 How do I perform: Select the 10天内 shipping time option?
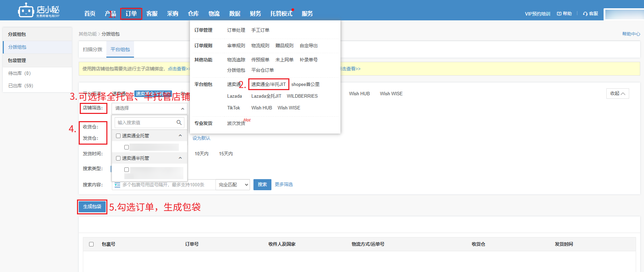[x=202, y=154]
